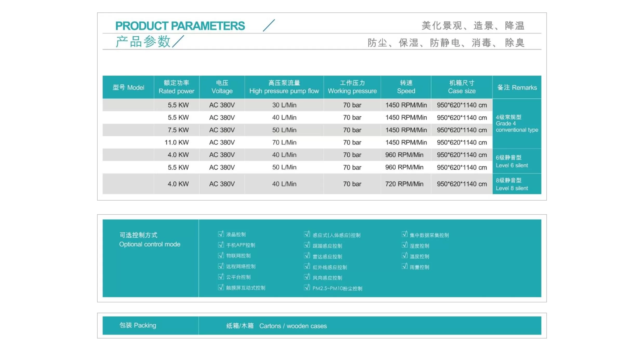644x360 pixels.
Task: Toggle the 雨量控制 checkbox
Action: point(404,266)
